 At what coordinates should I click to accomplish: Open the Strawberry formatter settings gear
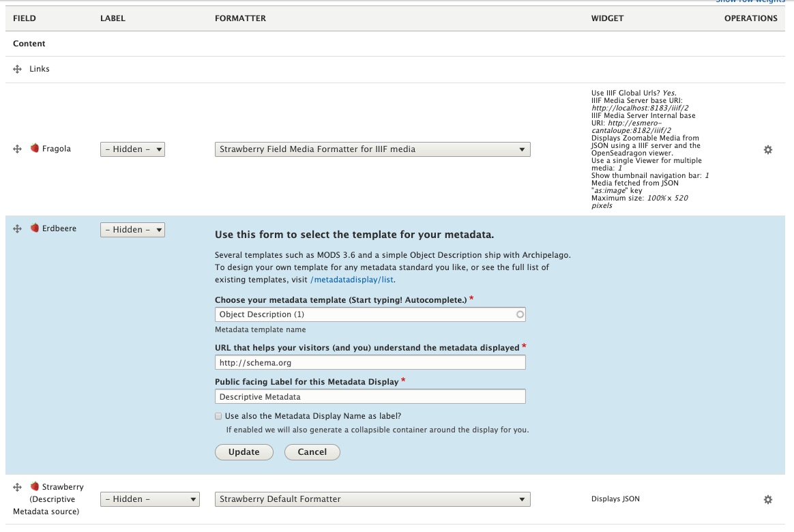coord(767,499)
